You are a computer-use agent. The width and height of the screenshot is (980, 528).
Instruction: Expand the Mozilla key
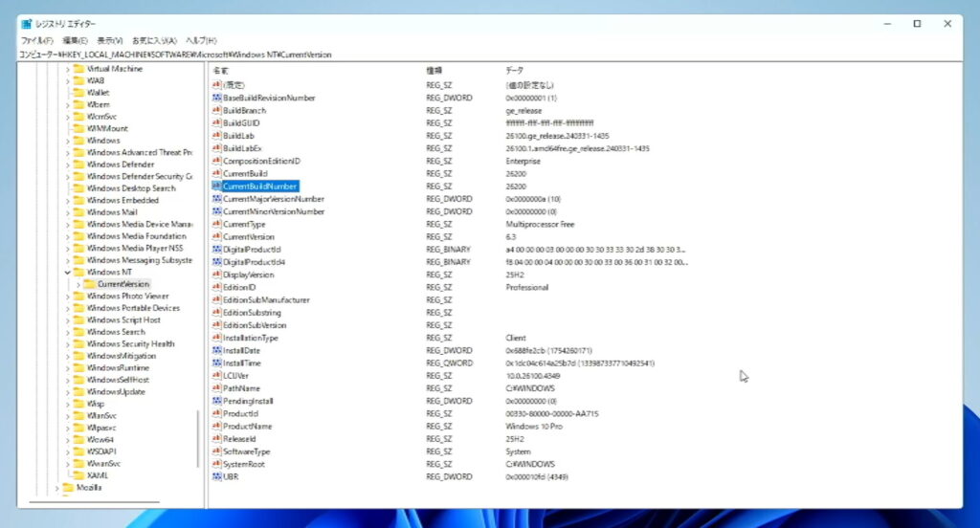tap(57, 487)
